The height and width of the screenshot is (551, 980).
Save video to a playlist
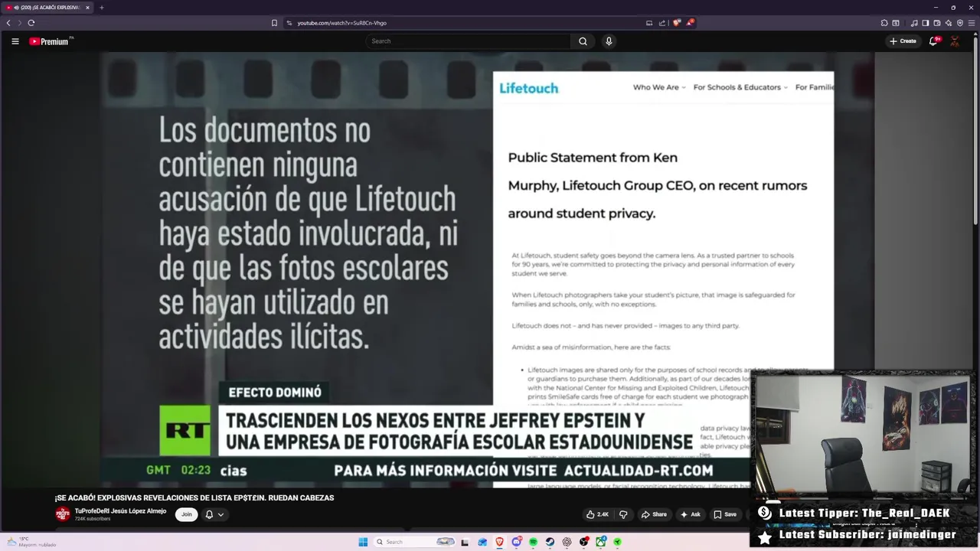(725, 514)
